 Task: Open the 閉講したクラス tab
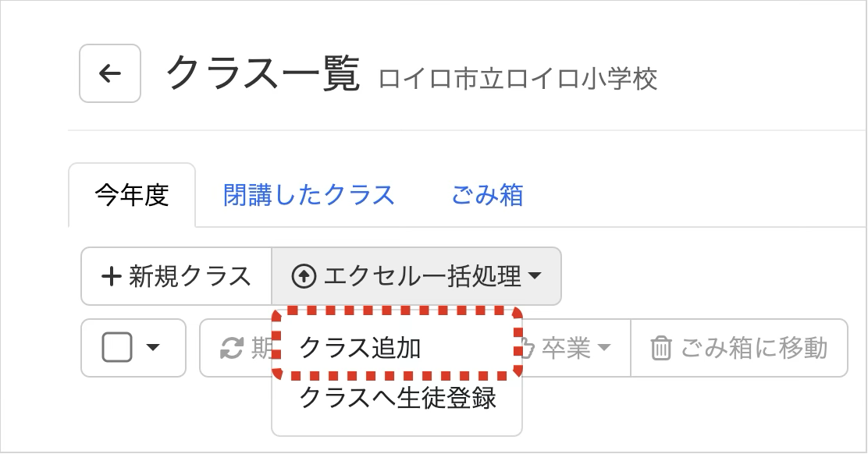(x=309, y=195)
